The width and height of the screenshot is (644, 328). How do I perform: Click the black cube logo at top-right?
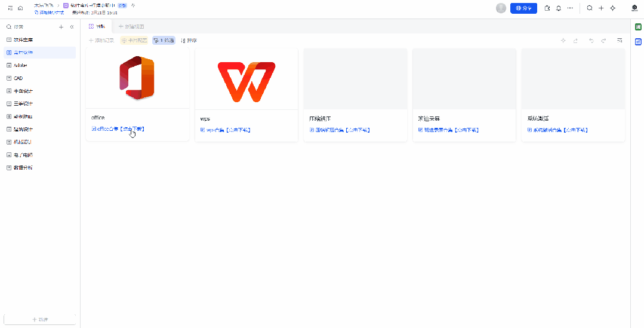pyautogui.click(x=634, y=8)
